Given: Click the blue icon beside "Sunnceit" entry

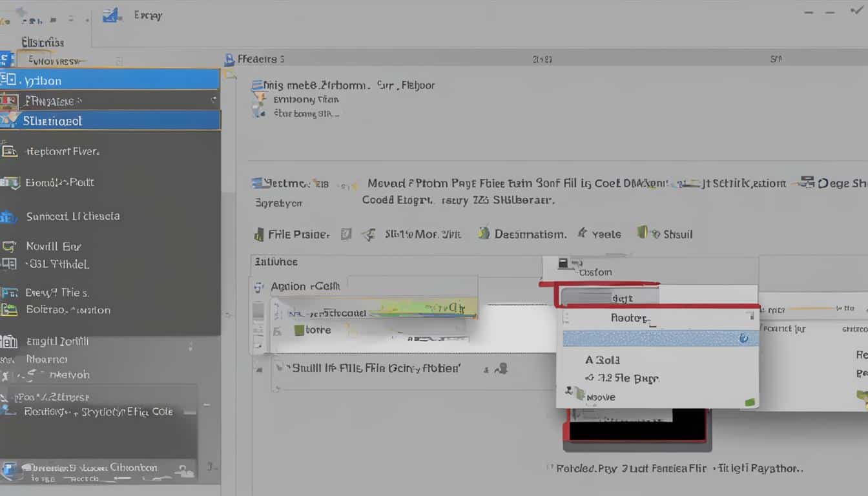Looking at the screenshot, I should pyautogui.click(x=8, y=217).
